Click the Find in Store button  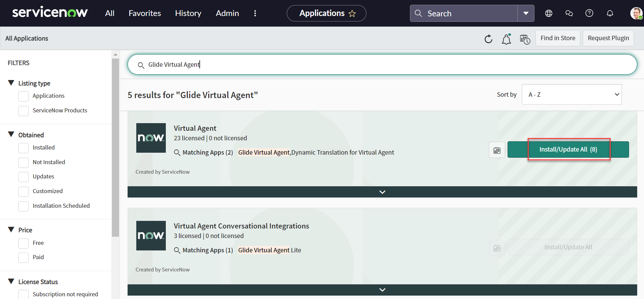coord(558,38)
